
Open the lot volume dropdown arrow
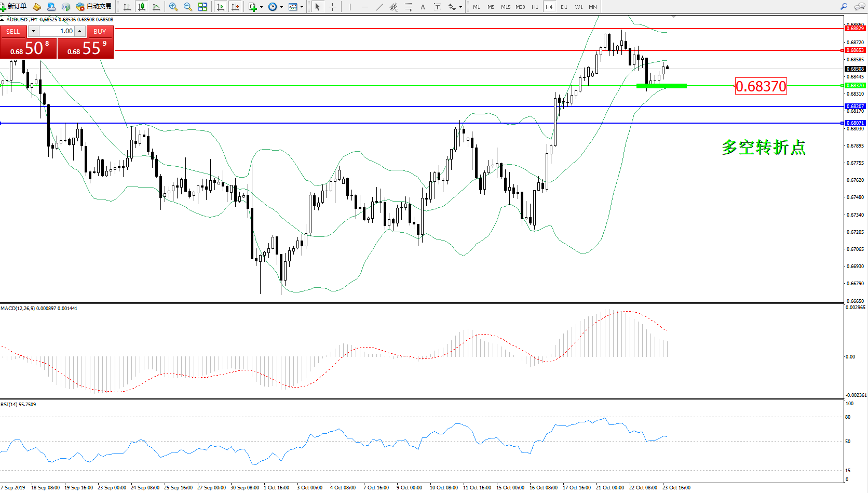pos(33,31)
